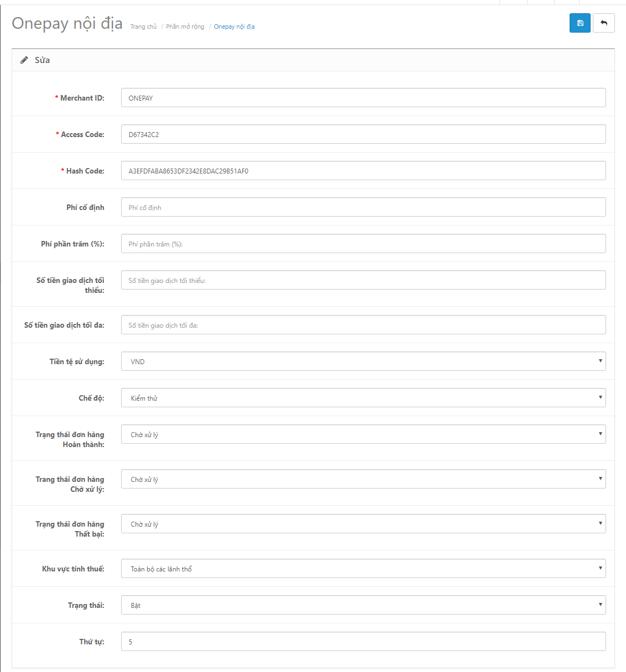Expand the Chế độ dropdown
The image size is (626, 672).
363,398
